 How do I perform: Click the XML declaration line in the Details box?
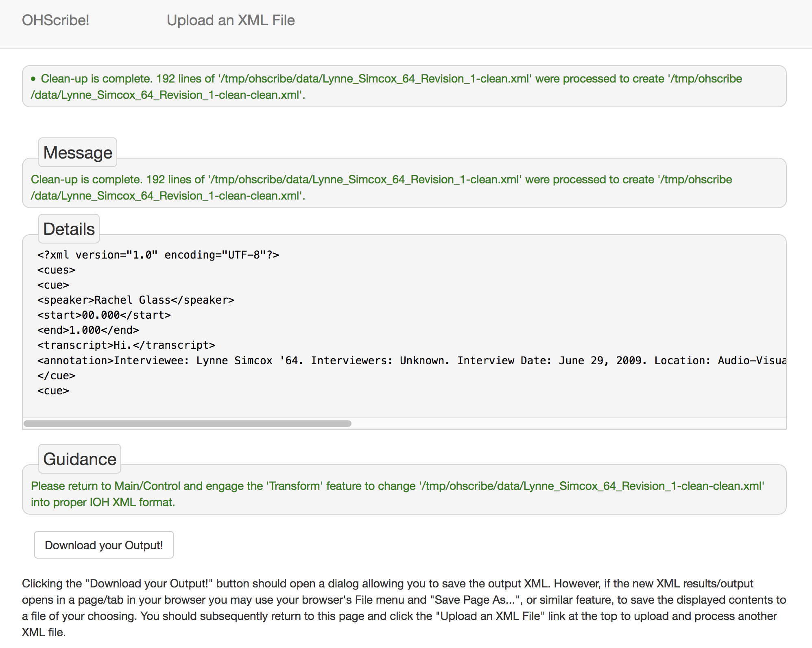click(158, 255)
